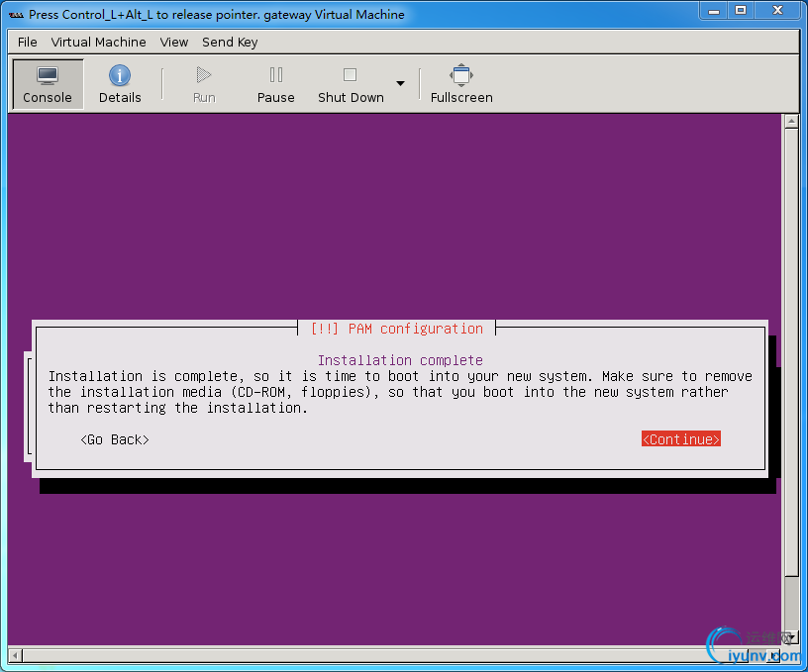Close the gateway Virtual Machine window
Viewport: 808px width, 672px height.
[x=778, y=10]
